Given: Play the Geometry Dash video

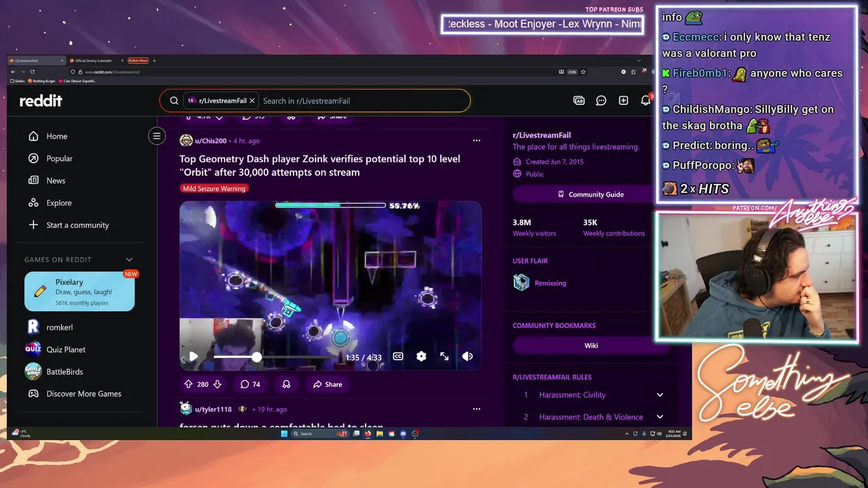Looking at the screenshot, I should click(193, 357).
